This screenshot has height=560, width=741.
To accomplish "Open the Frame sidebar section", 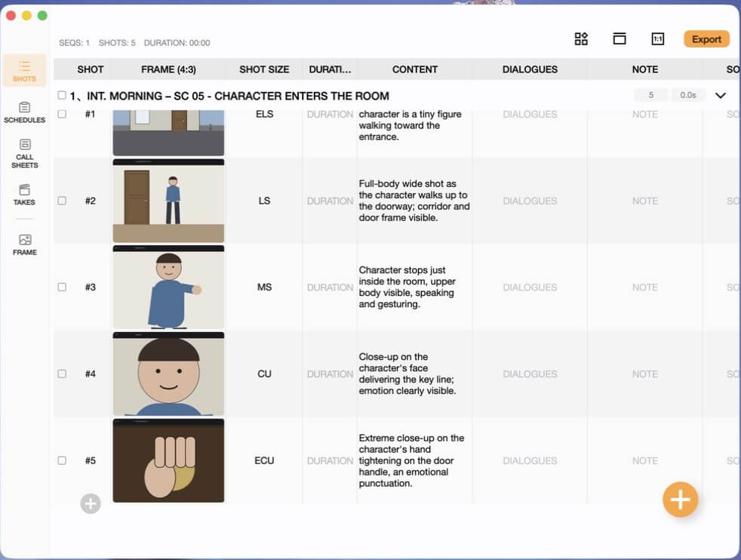I will 25,245.
